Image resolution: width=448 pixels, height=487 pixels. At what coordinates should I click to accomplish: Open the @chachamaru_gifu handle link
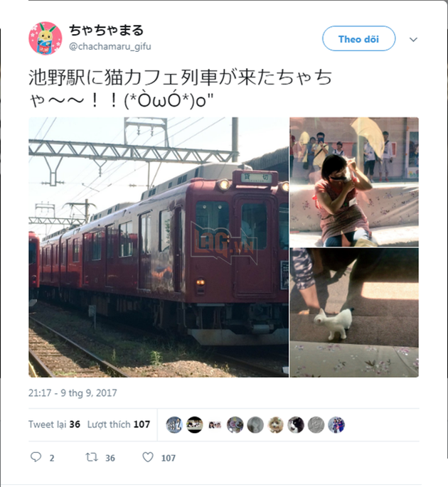tap(110, 47)
